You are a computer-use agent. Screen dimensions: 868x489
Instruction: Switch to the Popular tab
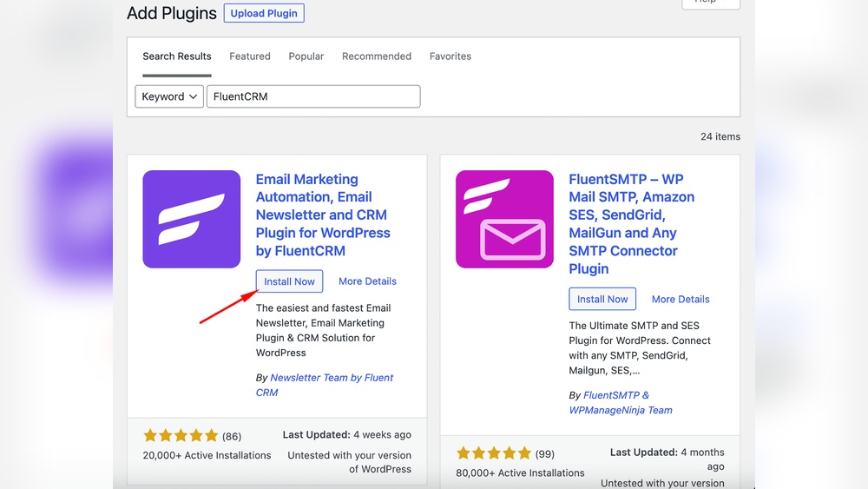306,56
